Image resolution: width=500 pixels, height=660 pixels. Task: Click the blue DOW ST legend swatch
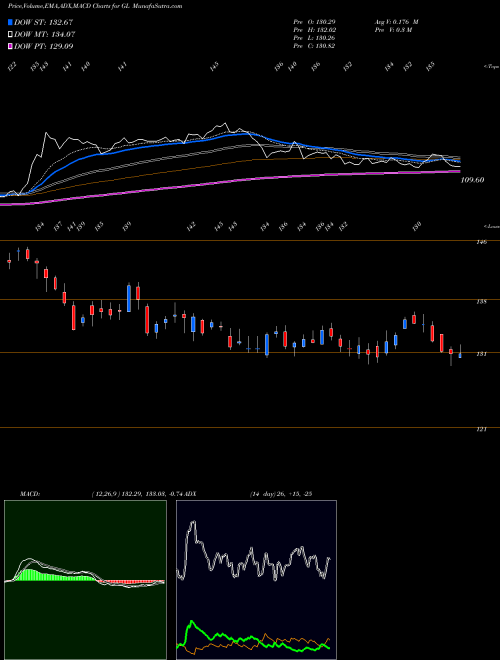[x=10, y=22]
